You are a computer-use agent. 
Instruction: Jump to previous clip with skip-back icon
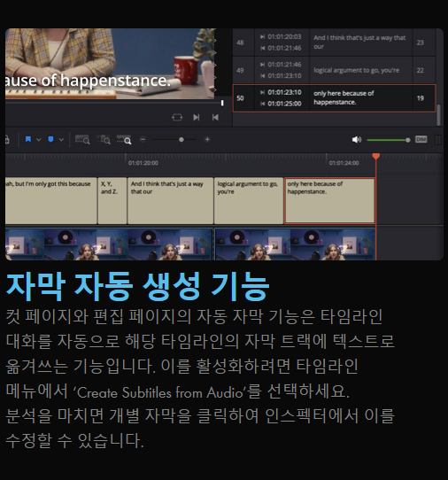coord(215,118)
